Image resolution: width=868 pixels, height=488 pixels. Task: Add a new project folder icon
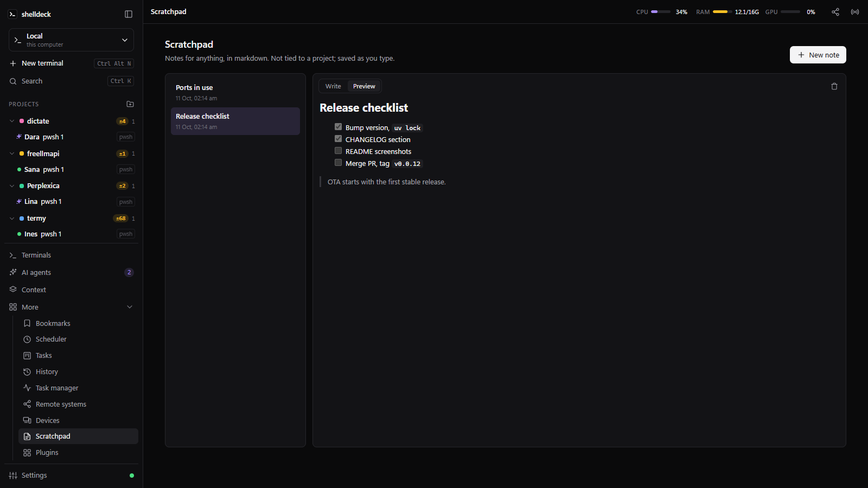coord(130,104)
